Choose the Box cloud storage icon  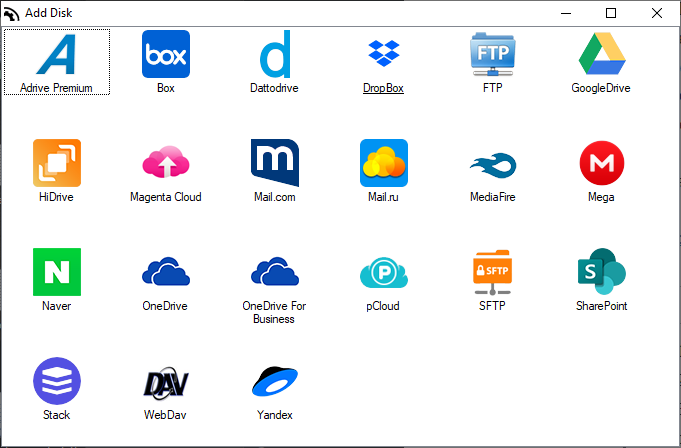point(166,54)
